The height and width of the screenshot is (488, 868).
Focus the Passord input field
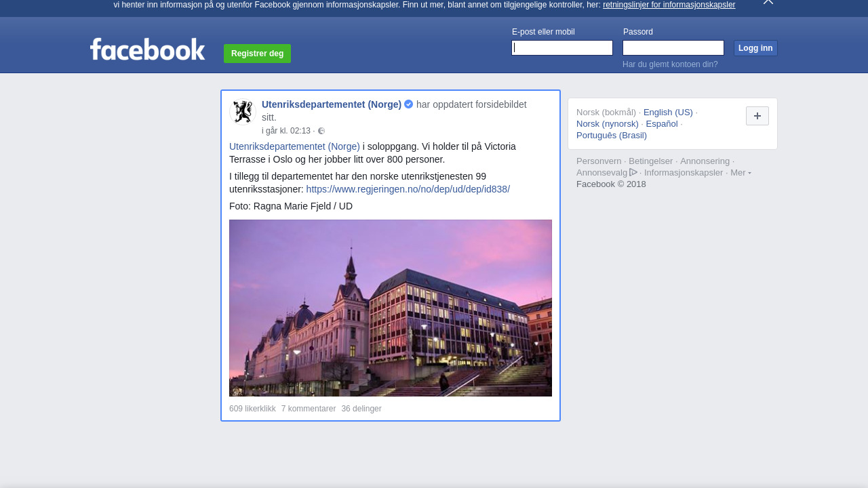pyautogui.click(x=673, y=47)
